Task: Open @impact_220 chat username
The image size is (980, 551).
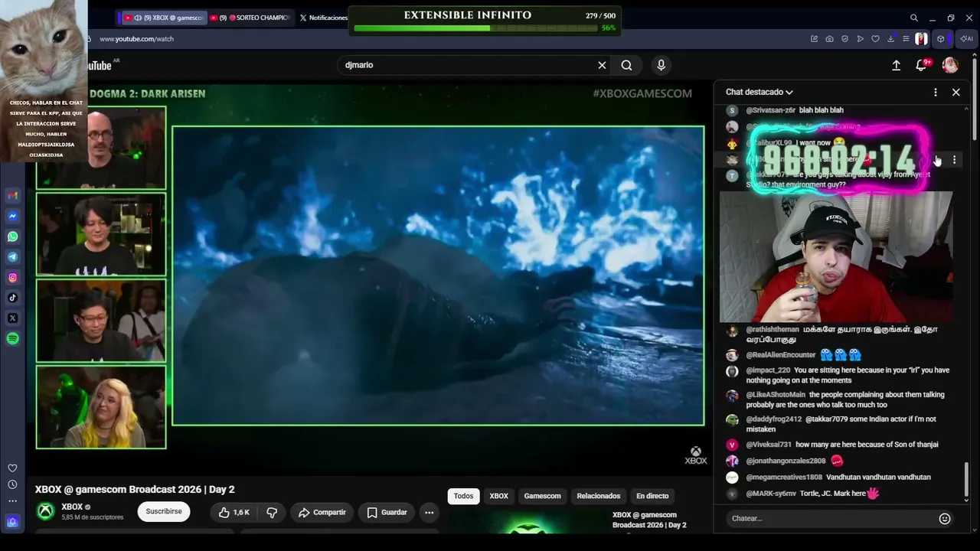Action: tap(768, 370)
